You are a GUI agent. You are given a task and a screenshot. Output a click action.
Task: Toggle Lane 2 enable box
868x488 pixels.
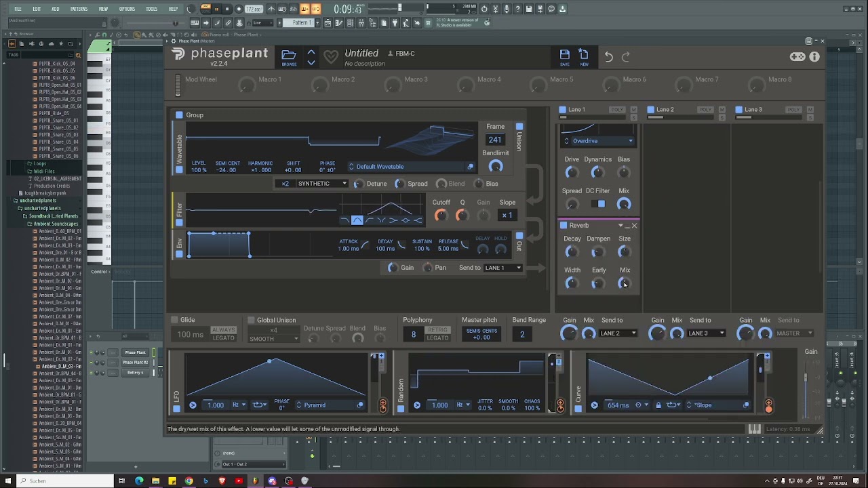pyautogui.click(x=650, y=110)
